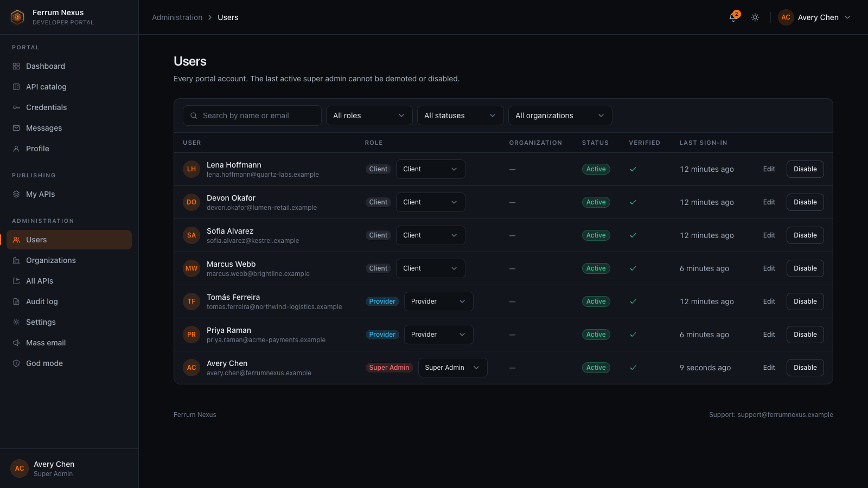Toggle the light theme sun icon
The height and width of the screenshot is (488, 868).
click(x=755, y=17)
